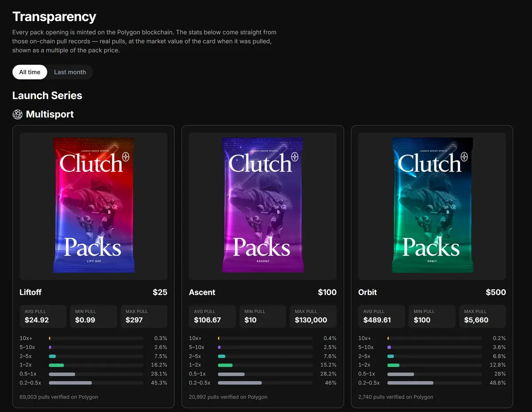Image resolution: width=532 pixels, height=412 pixels.
Task: Click the 0.3% Liftoff 10x+ value
Action: coord(160,338)
